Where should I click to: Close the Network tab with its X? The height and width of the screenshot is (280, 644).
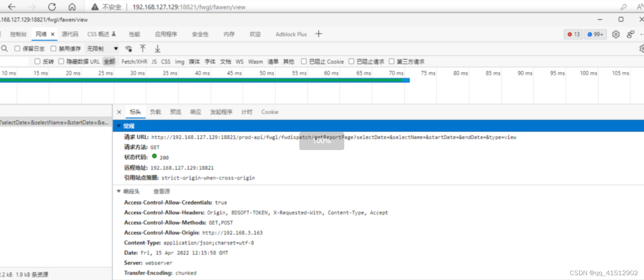coord(53,34)
